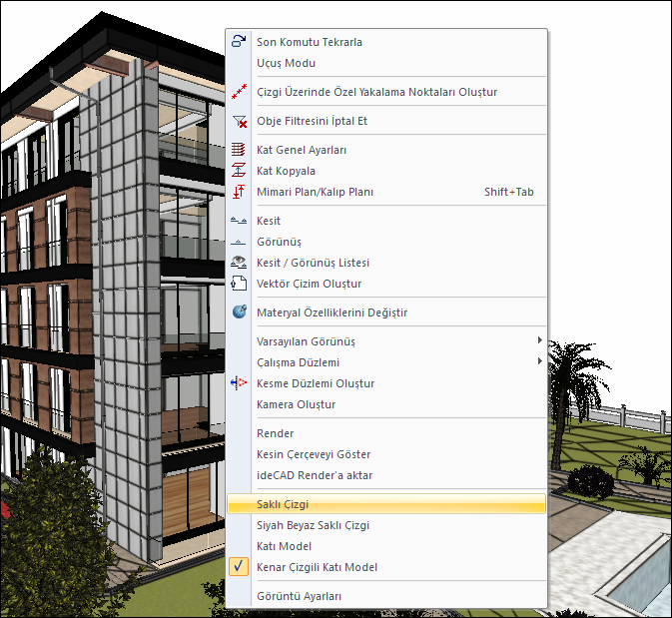Click the Kesme Düzlemi Oluştur icon
This screenshot has height=618, width=672.
[x=239, y=383]
